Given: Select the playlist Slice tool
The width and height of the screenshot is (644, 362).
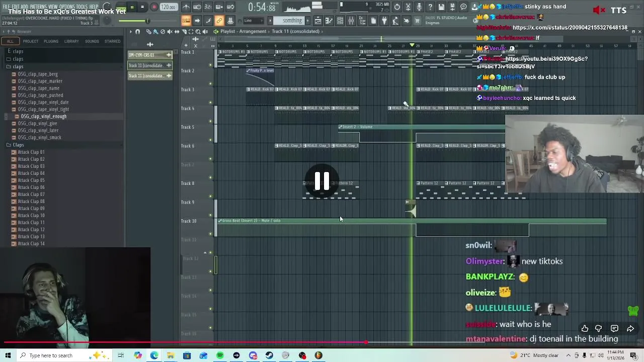Looking at the screenshot, I should [184, 32].
